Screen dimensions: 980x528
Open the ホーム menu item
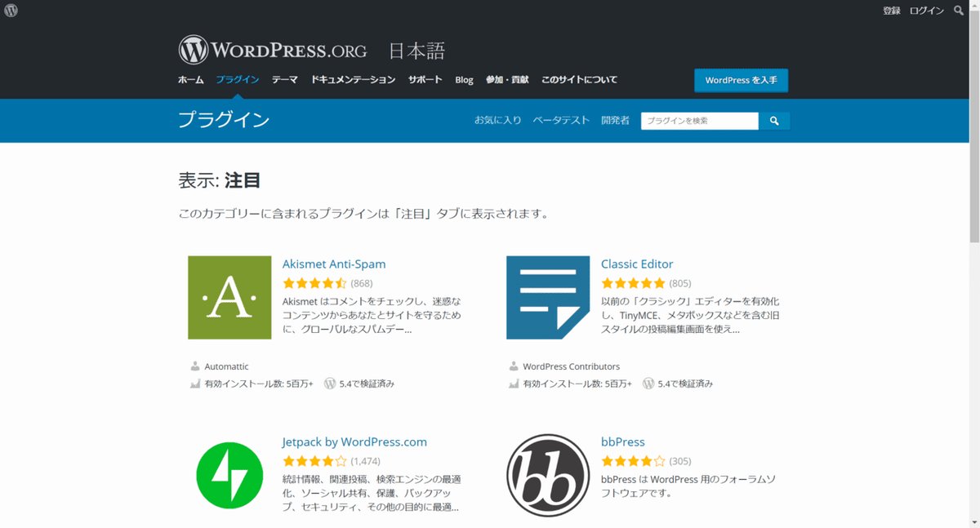pos(191,80)
